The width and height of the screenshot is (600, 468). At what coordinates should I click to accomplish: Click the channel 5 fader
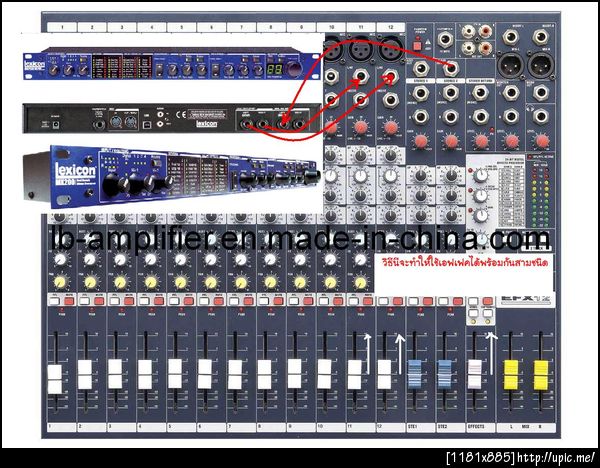point(175,373)
